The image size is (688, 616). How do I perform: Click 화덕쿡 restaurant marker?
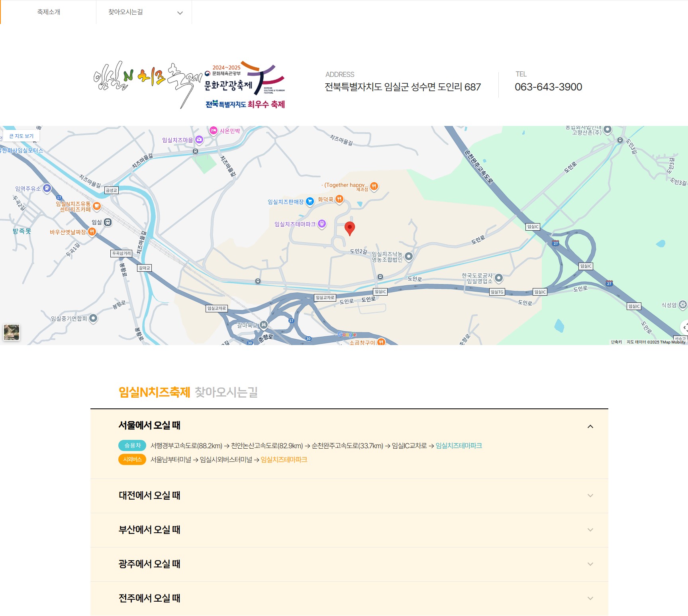point(339,199)
